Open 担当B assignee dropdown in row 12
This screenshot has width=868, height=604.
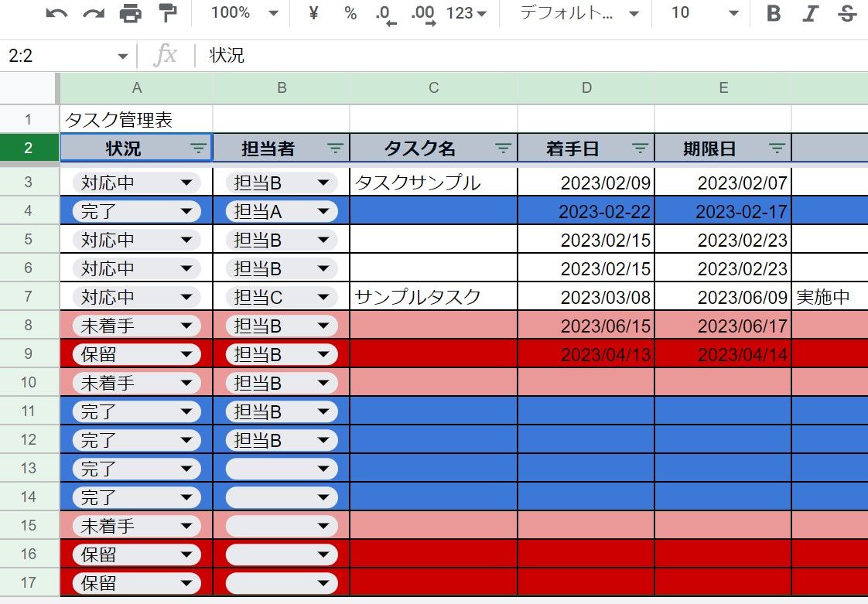282,440
